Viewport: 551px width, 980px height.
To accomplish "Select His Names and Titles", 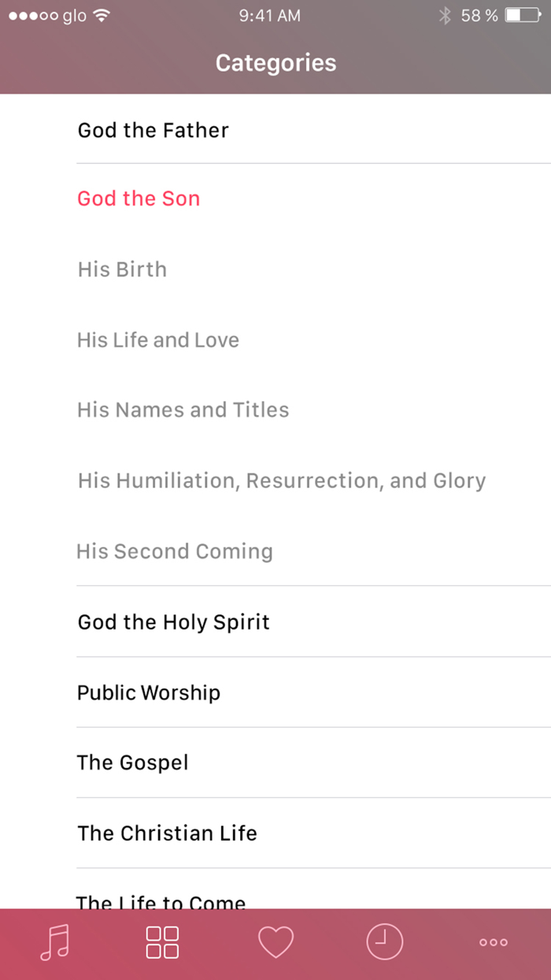I will 183,410.
